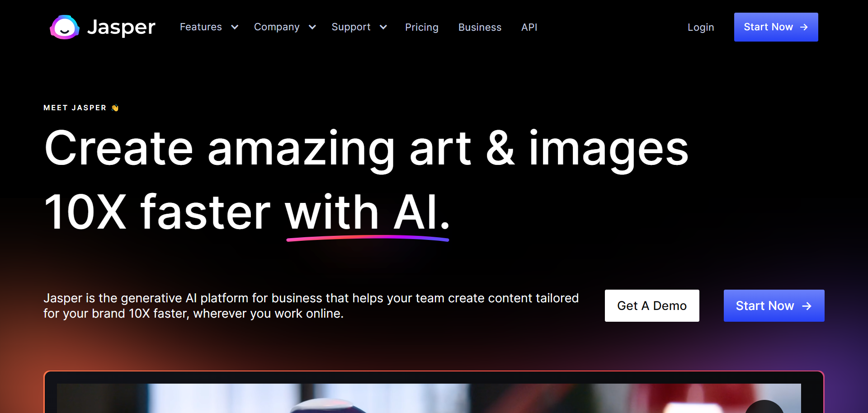Click the dark circular button on video preview
The image size is (868, 413).
pyautogui.click(x=764, y=407)
